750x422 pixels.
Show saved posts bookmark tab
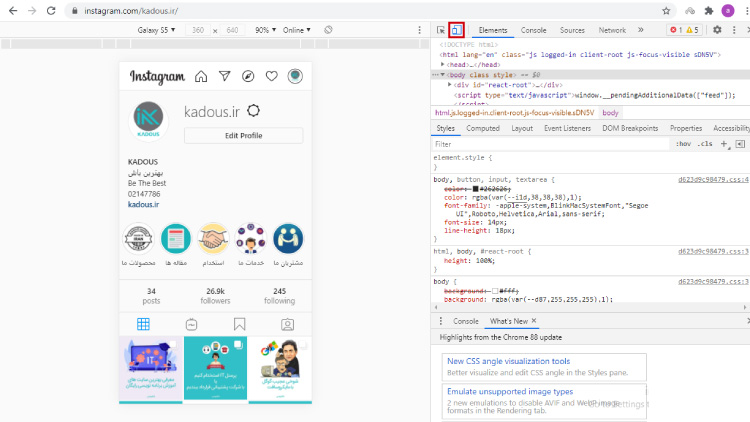pyautogui.click(x=240, y=324)
